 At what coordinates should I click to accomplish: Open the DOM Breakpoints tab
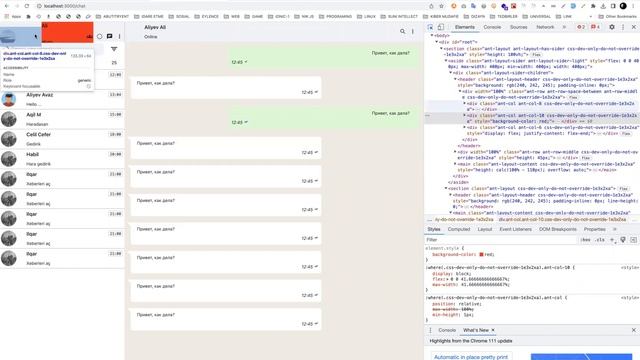point(557,229)
